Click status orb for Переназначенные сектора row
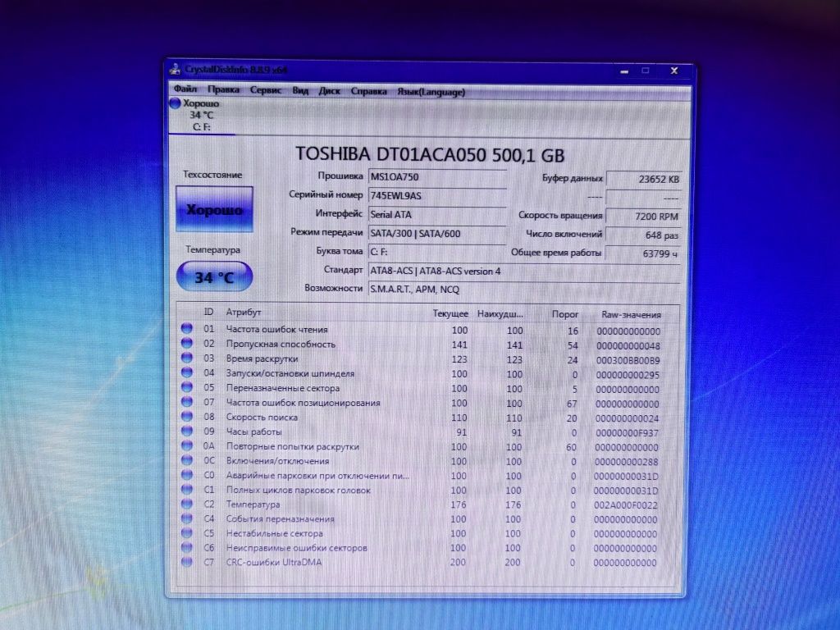The height and width of the screenshot is (630, 840). pos(187,387)
